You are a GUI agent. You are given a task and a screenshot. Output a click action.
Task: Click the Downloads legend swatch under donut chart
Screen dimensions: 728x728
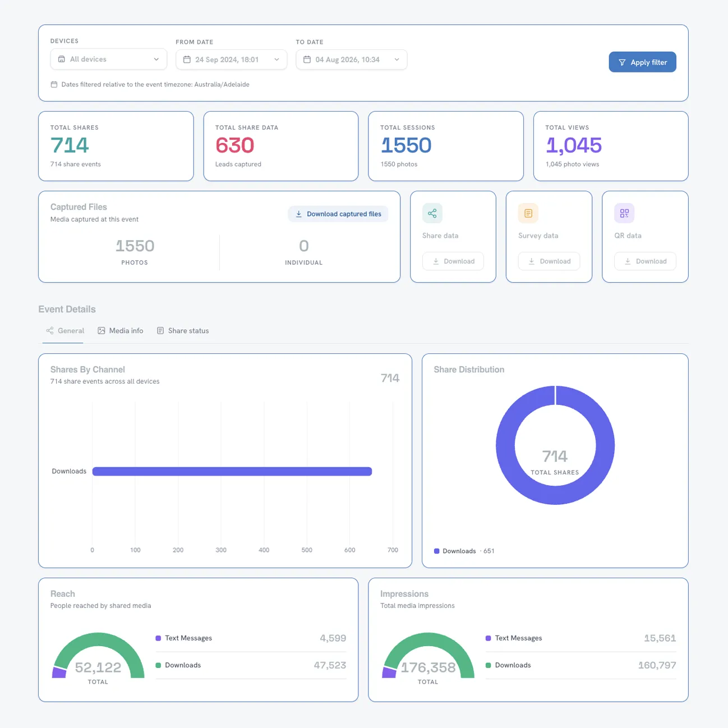(437, 551)
